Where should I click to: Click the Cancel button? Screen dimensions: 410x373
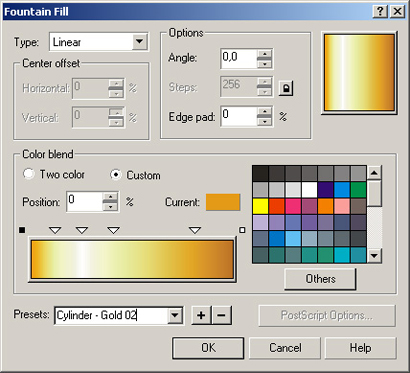[x=285, y=348]
